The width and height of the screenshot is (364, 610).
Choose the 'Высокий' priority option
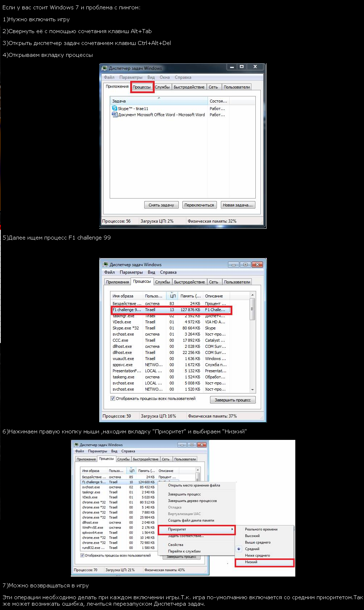[252, 536]
